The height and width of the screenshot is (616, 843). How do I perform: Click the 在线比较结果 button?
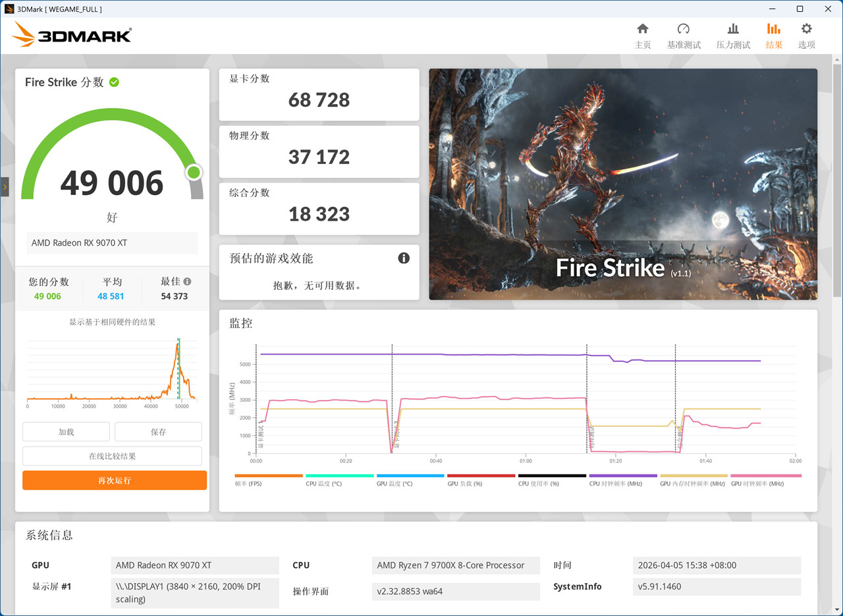113,455
